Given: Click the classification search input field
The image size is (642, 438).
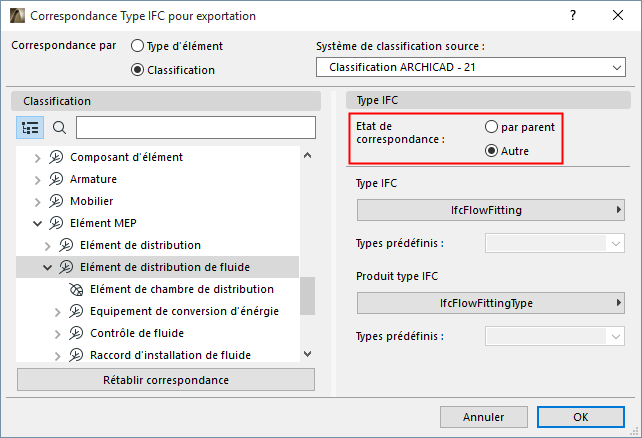Looking at the screenshot, I should 195,128.
